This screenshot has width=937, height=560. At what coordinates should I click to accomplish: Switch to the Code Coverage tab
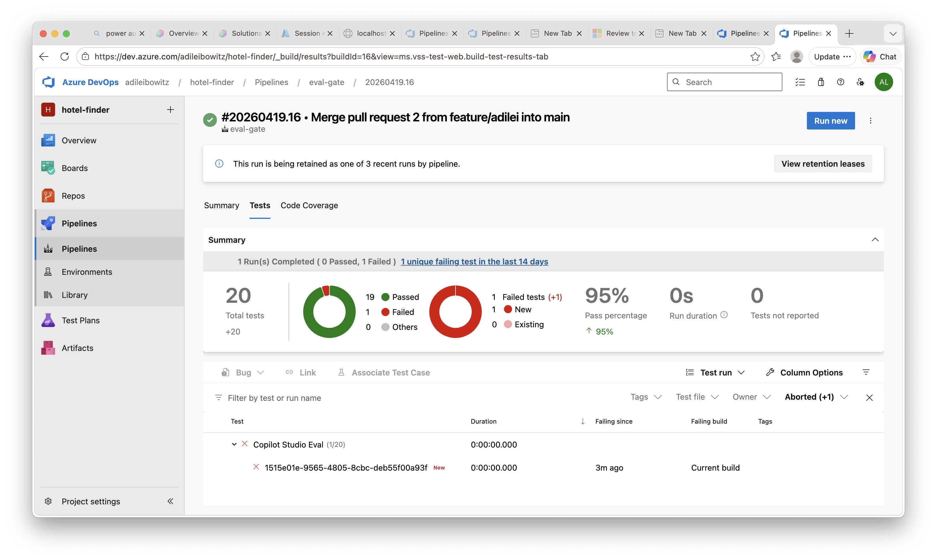point(309,206)
